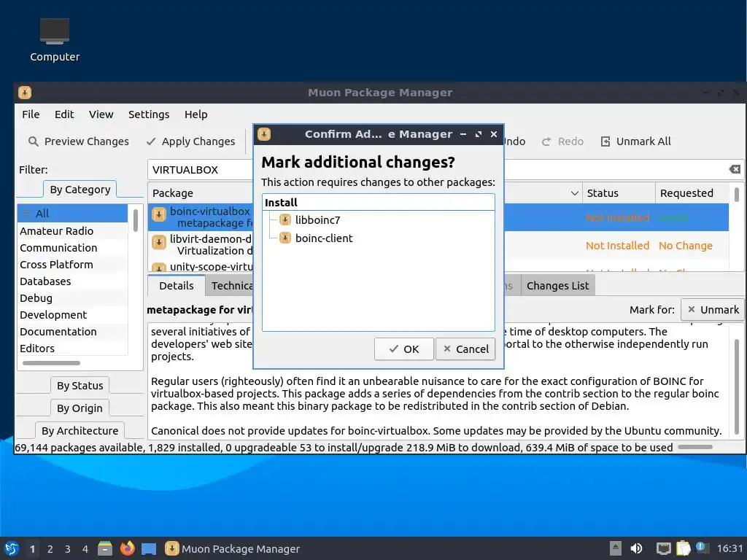Click the network icon in system tray

point(663,548)
